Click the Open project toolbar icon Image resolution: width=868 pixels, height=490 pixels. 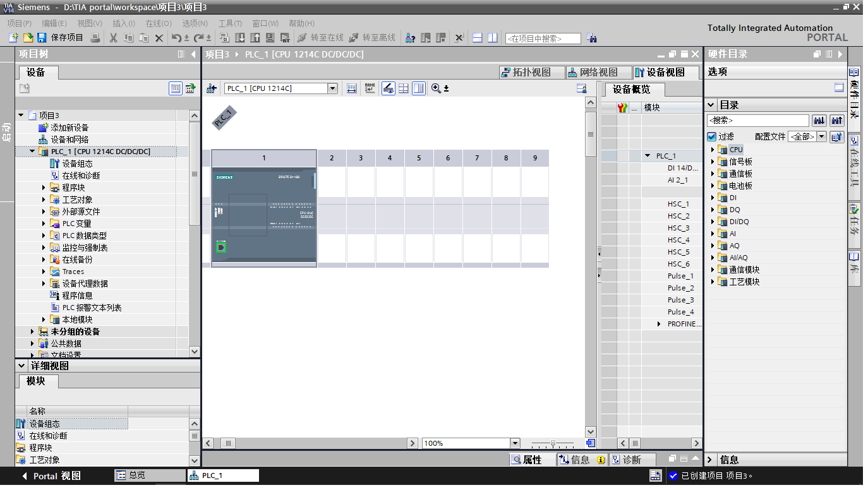click(28, 38)
